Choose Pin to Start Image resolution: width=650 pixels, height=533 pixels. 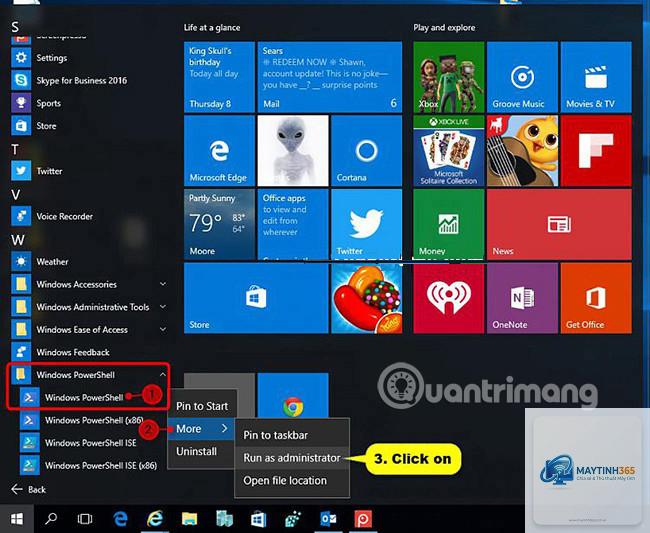tap(201, 406)
